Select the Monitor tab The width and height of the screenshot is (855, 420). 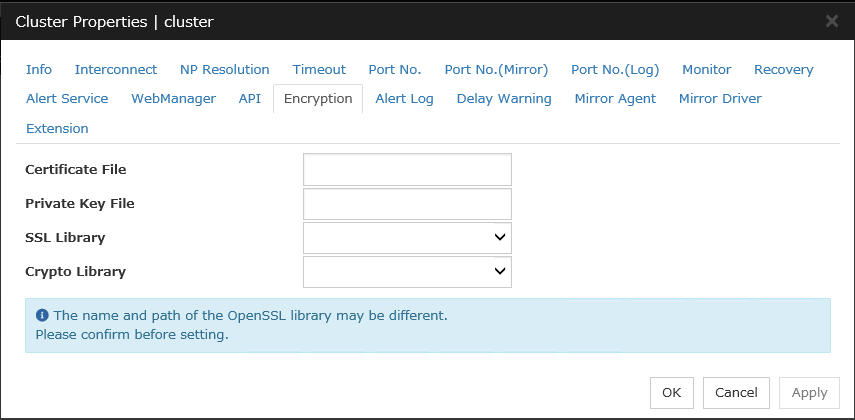706,70
